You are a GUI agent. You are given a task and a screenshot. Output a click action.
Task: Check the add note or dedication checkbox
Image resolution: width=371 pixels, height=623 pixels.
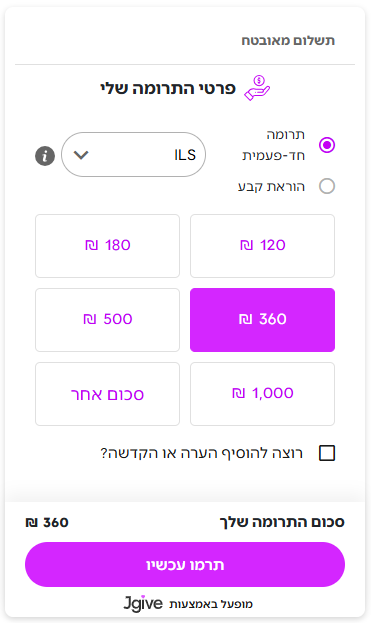pyautogui.click(x=327, y=453)
